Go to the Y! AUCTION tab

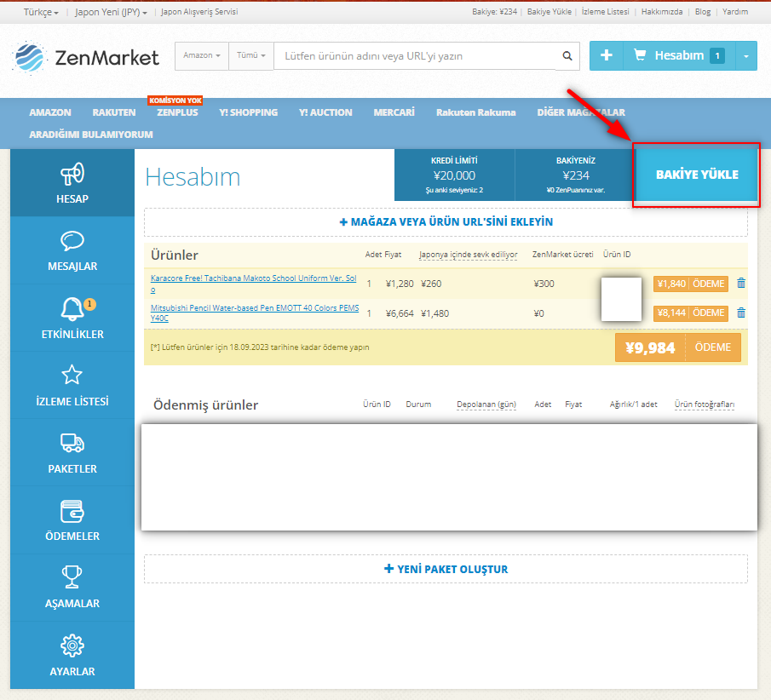[325, 112]
